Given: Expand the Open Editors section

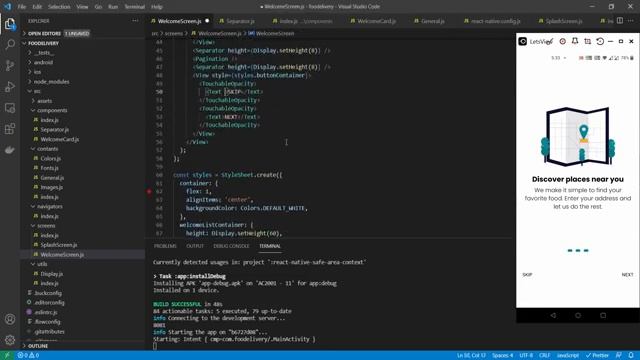Looking at the screenshot, I should (x=45, y=33).
